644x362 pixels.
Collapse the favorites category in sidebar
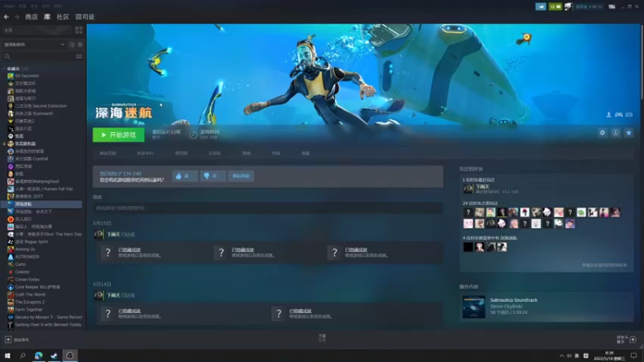(5, 68)
